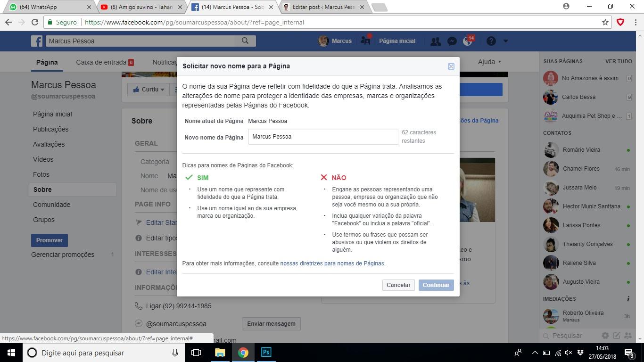
Task: Open Task View in taskbar
Action: tap(196, 353)
